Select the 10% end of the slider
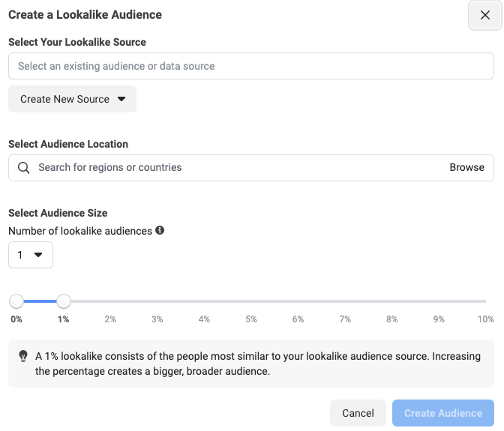Viewport: 504px width, 431px height. point(485,302)
